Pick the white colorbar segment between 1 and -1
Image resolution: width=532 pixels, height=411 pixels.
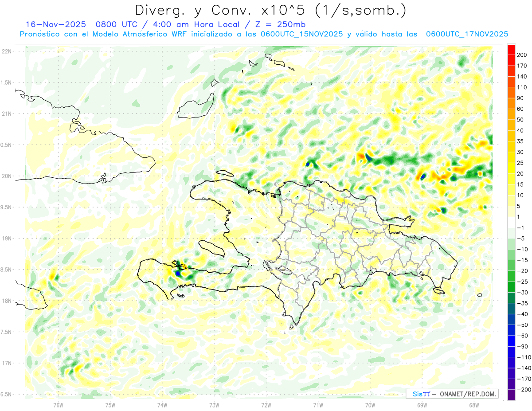coord(511,222)
